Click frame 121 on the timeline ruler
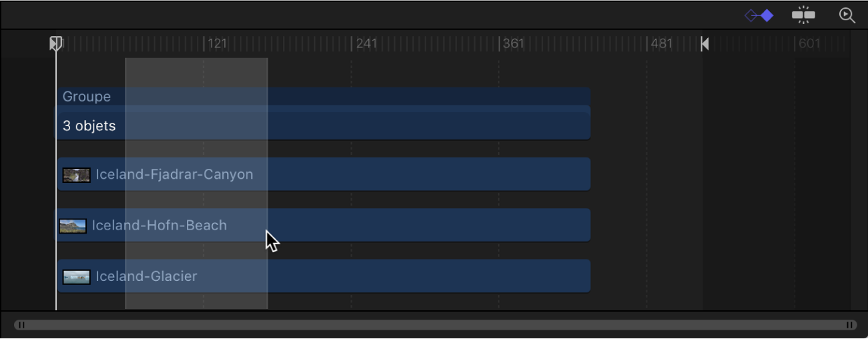Viewport: 868px width, 339px height. [x=204, y=44]
